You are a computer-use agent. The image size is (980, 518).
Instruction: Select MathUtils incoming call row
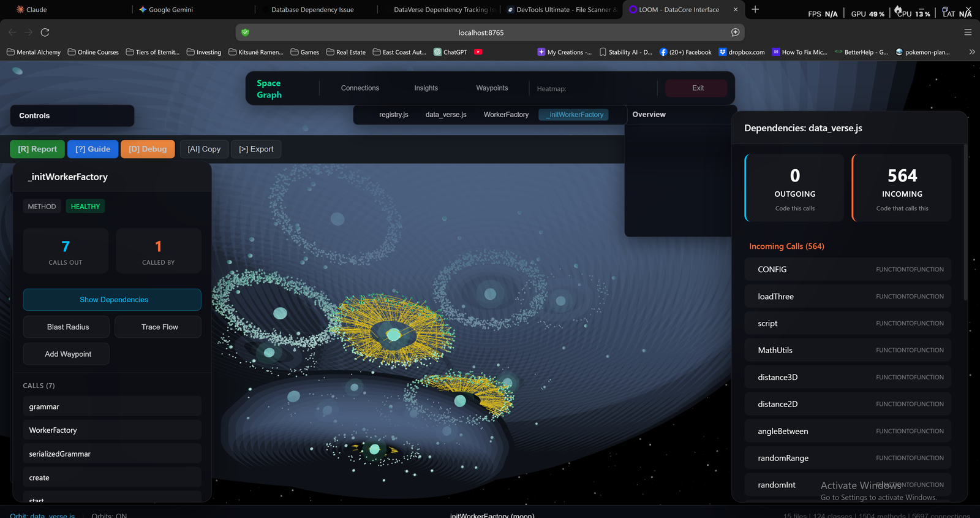click(x=848, y=350)
